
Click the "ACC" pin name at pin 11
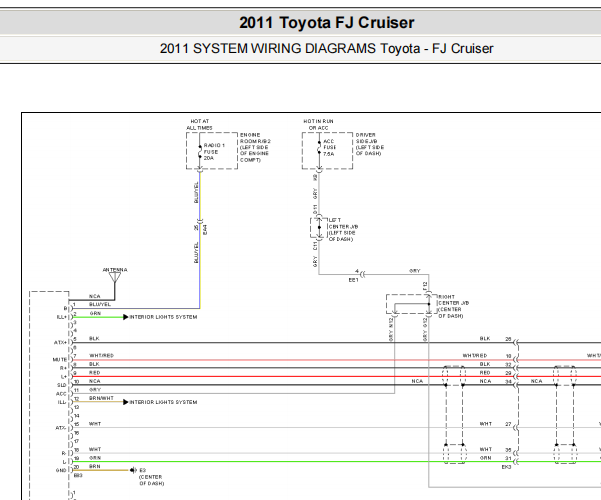tap(61, 394)
